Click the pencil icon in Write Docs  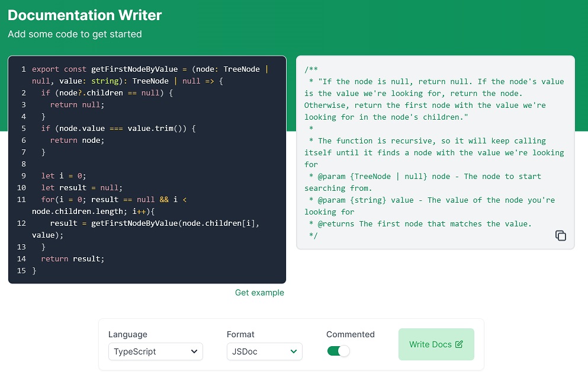[x=459, y=344]
